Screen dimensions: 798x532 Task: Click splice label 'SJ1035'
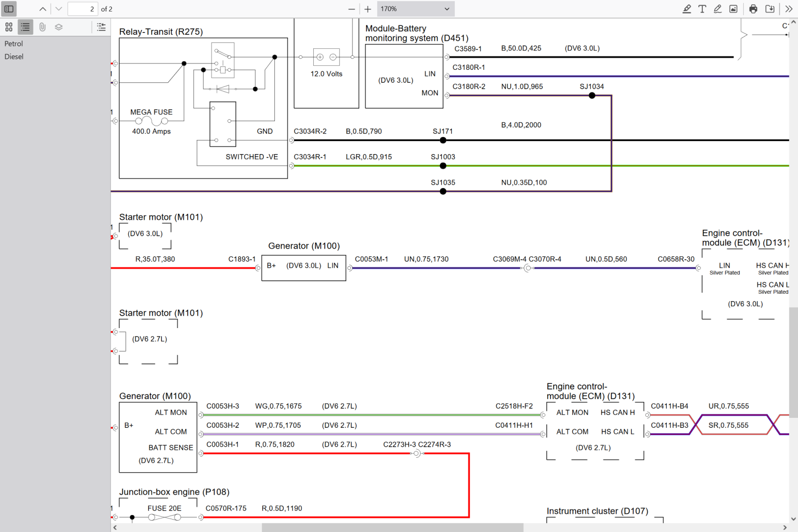pos(443,182)
